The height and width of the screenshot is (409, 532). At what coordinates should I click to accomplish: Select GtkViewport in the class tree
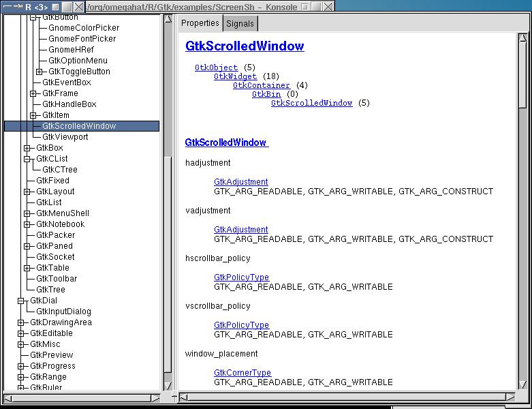65,137
